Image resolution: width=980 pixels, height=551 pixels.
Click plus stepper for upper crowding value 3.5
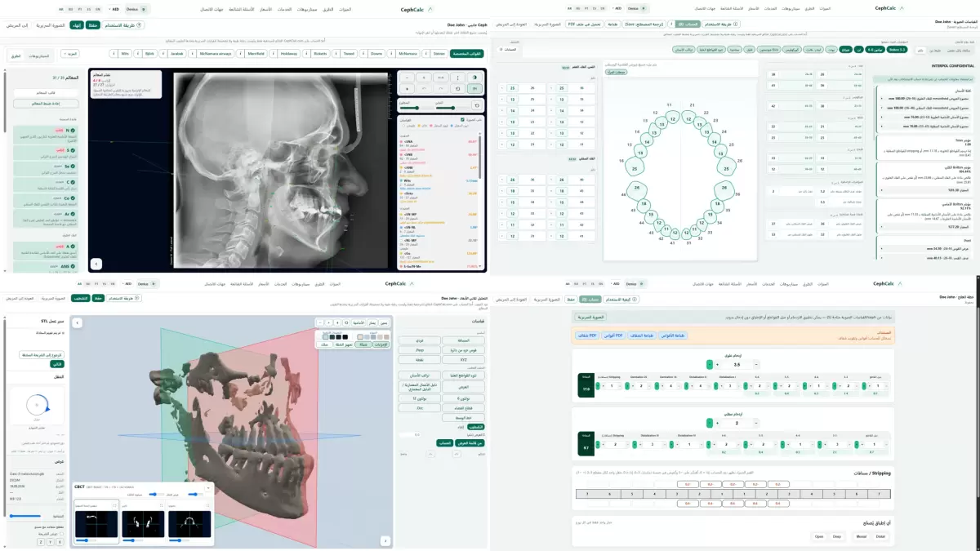coord(717,364)
